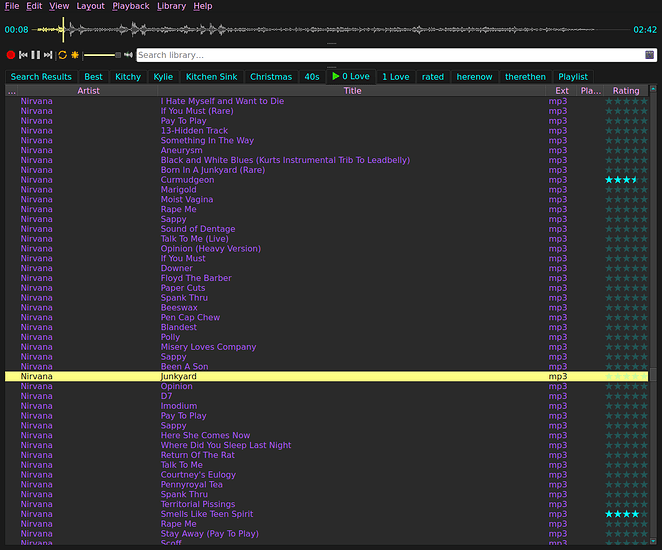The height and width of the screenshot is (550, 662).
Task: Sort by Title column header
Action: (352, 91)
